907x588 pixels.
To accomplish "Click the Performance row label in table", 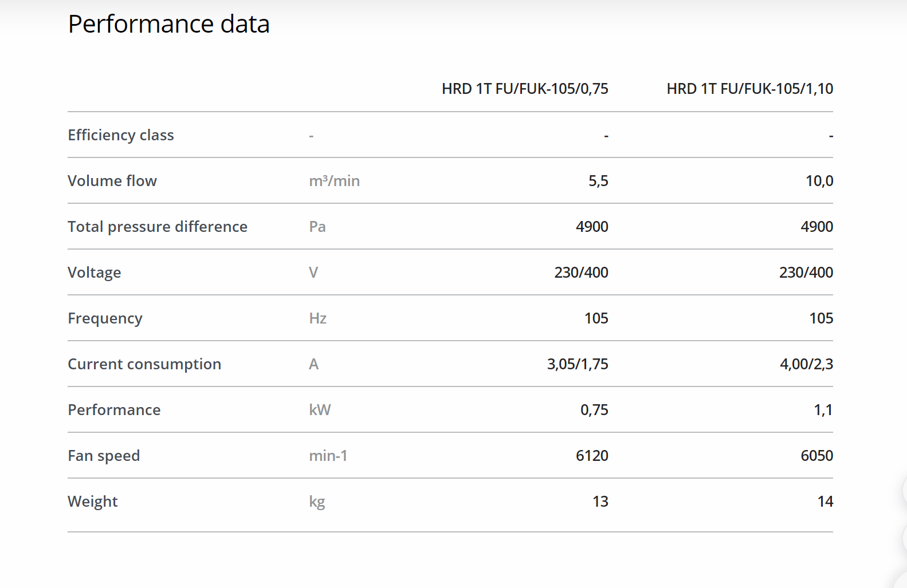I will point(114,410).
